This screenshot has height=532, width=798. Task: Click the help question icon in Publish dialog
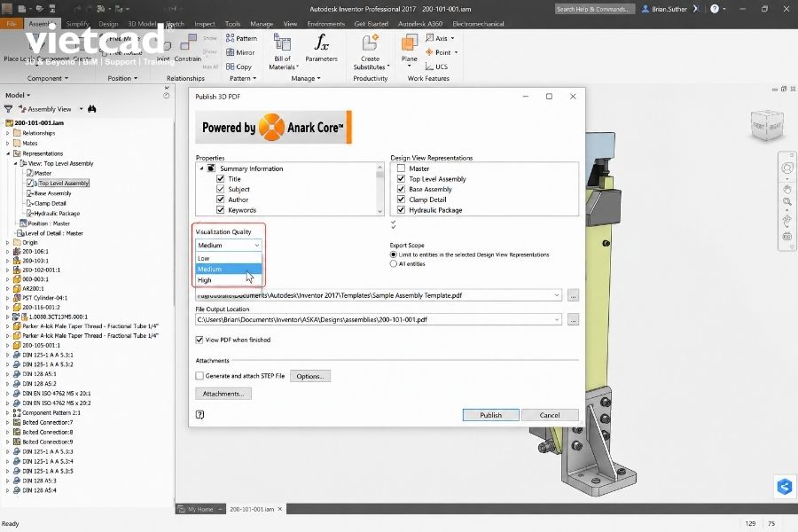(x=200, y=414)
